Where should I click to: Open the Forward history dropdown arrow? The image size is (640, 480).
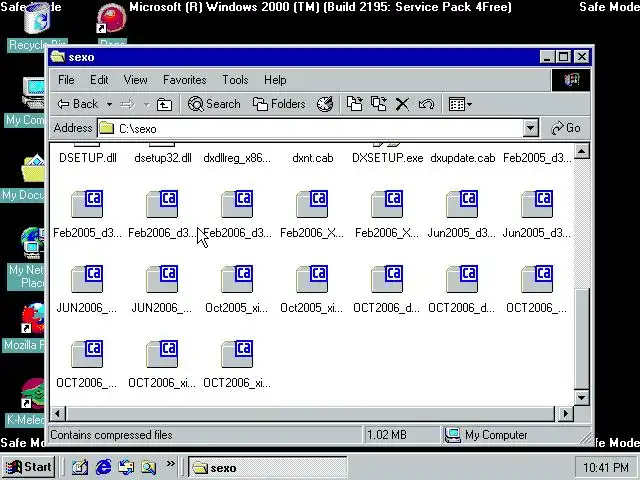pos(146,104)
